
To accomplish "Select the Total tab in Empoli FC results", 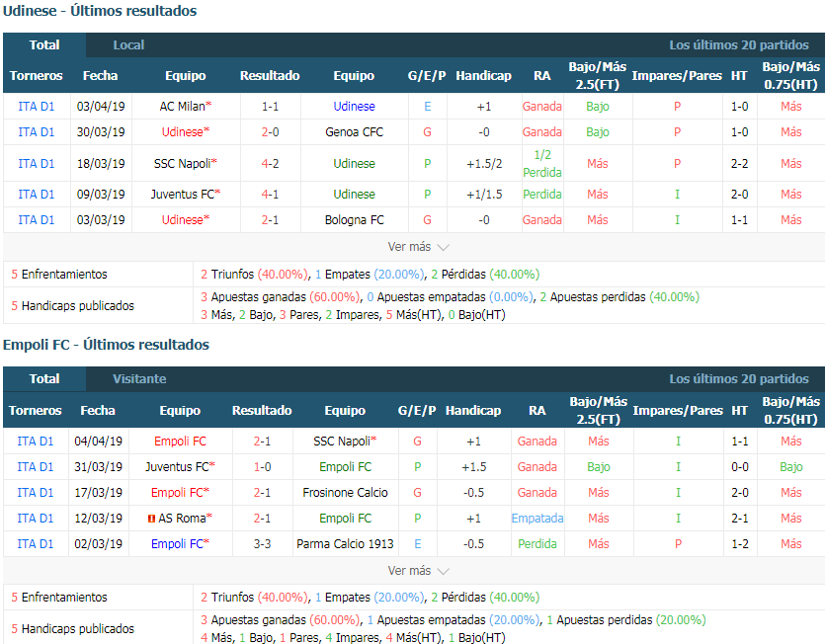I will click(x=44, y=379).
